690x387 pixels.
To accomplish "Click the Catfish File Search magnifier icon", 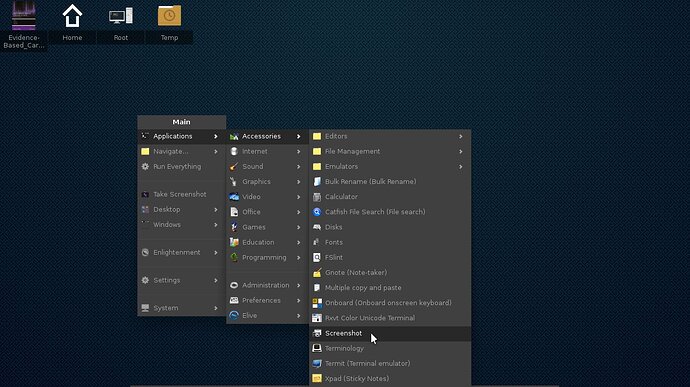I will 317,212.
